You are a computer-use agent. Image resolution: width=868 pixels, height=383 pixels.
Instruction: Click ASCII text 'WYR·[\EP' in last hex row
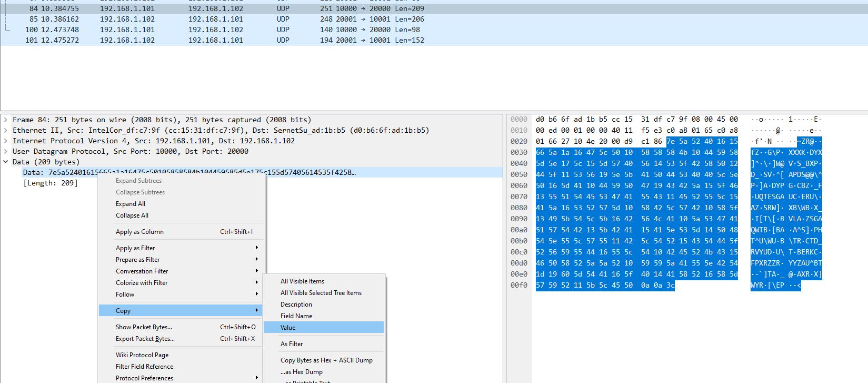[767, 285]
